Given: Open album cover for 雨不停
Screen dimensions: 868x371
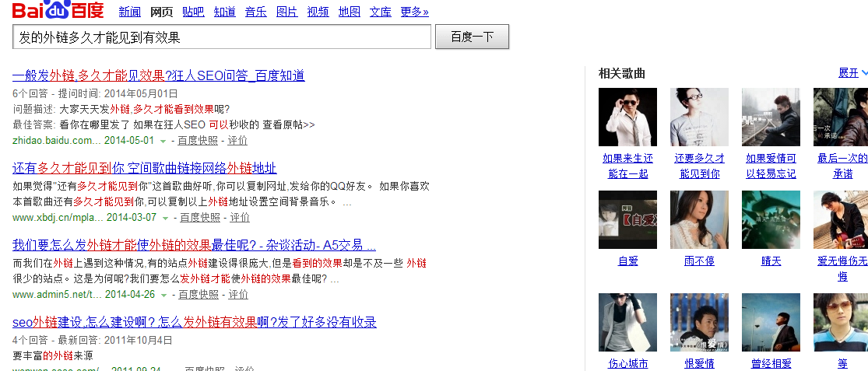Looking at the screenshot, I should click(x=699, y=219).
